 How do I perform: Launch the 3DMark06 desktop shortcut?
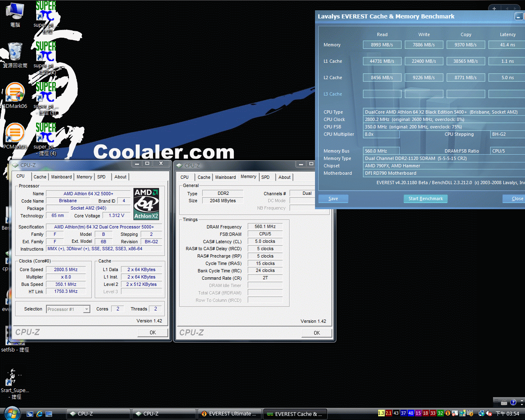tap(15, 96)
